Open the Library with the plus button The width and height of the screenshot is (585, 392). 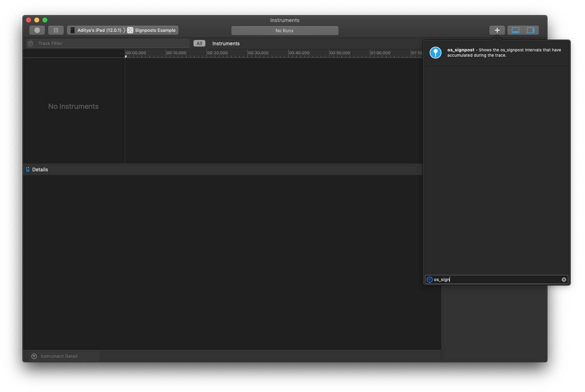(x=497, y=30)
